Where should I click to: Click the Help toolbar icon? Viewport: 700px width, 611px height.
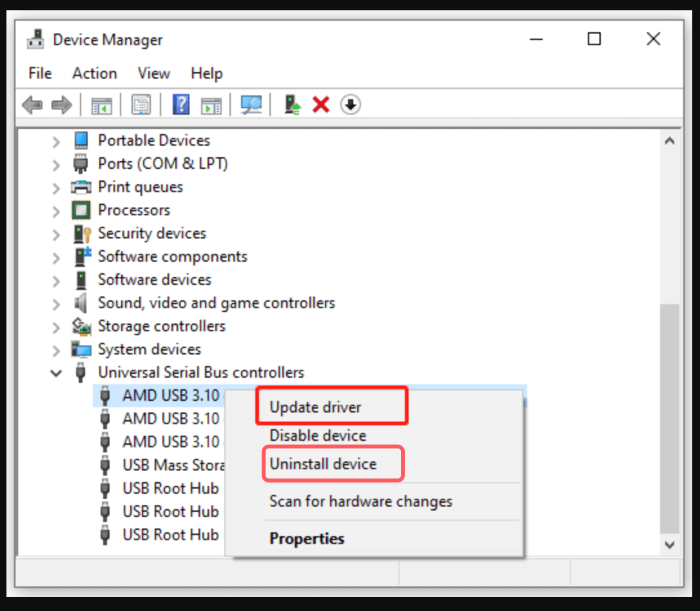[181, 104]
